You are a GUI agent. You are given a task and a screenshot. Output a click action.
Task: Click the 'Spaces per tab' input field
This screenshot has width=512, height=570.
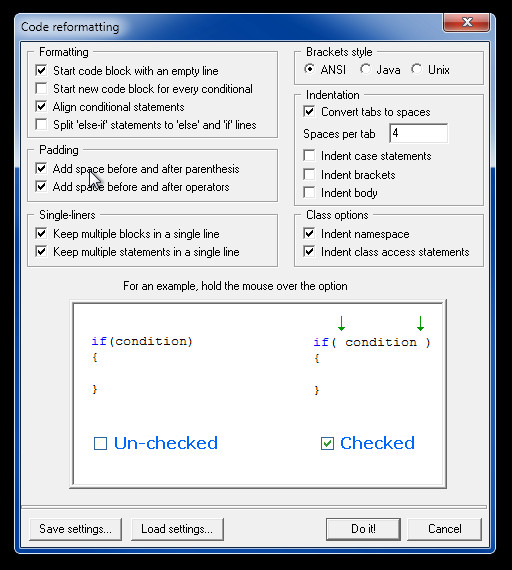pyautogui.click(x=419, y=133)
